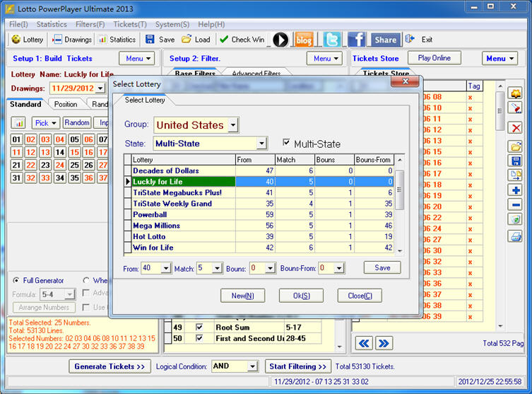Viewport: 532px width, 394px height.
Task: Click the Share button
Action: pos(386,40)
